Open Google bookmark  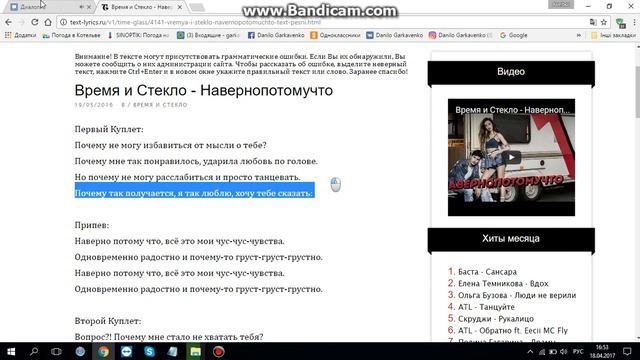click(513, 36)
